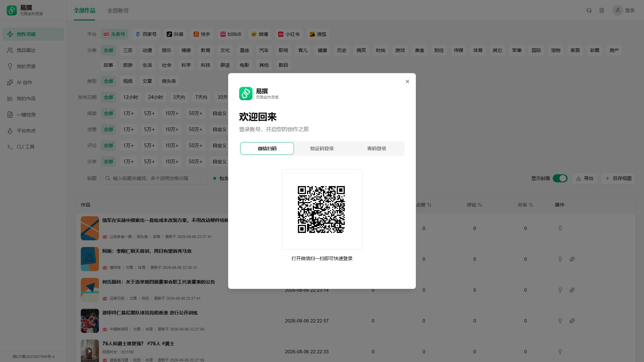This screenshot has height=362, width=644.
Task: Click the AI sparkle icon for the 阿斯 article row
Action: pos(572,259)
